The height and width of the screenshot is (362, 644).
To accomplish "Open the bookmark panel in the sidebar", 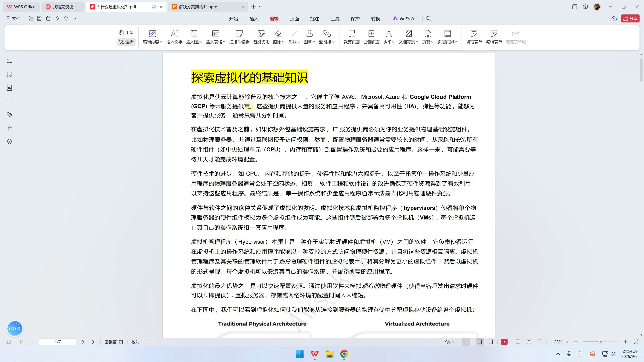I will point(9,74).
